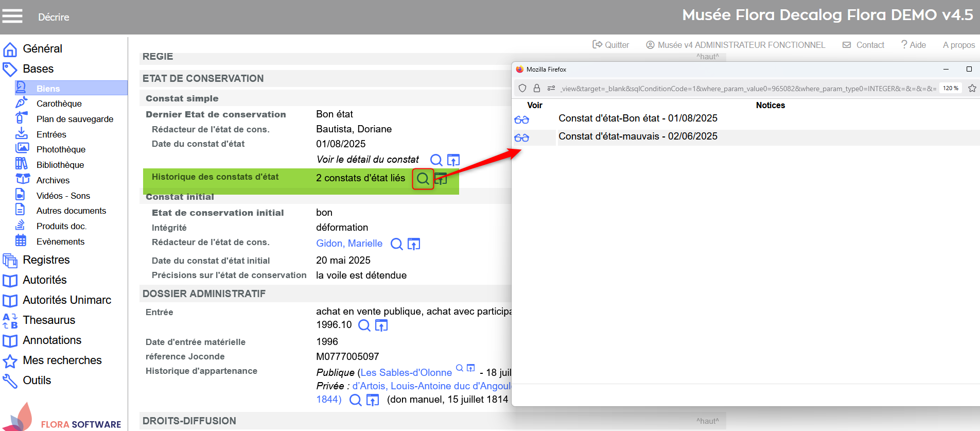The height and width of the screenshot is (431, 980).
Task: Jump to top via ^haut^ link near REGIE
Action: [707, 57]
